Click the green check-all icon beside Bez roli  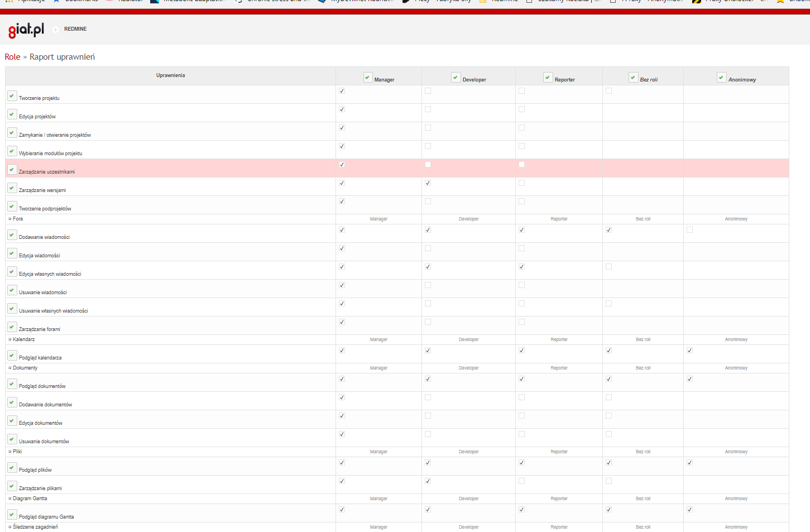click(634, 78)
